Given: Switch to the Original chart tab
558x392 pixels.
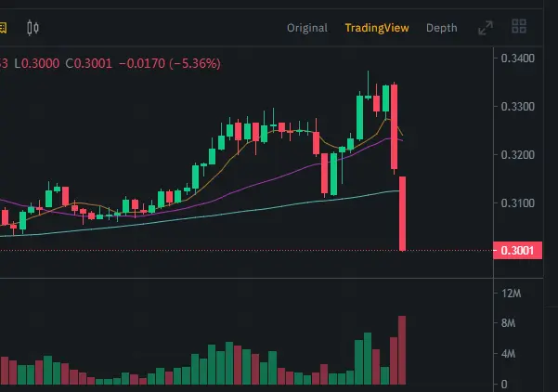Looking at the screenshot, I should pyautogui.click(x=307, y=28).
